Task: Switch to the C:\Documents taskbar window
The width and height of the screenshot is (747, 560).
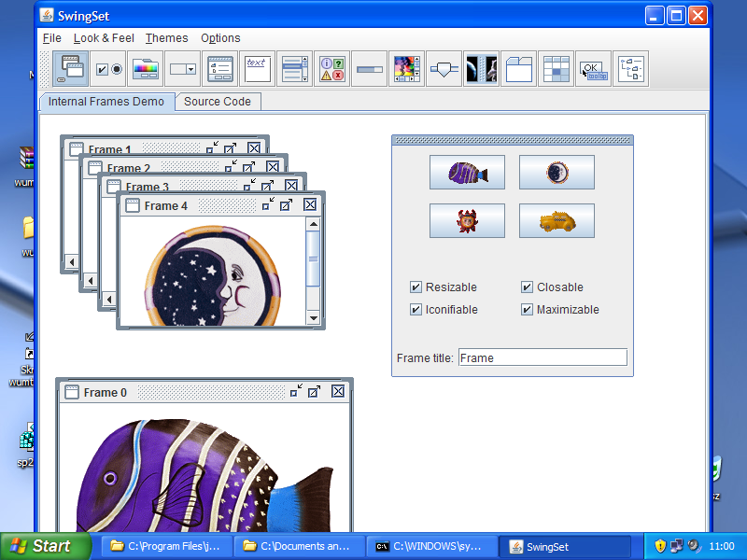Action: coord(300,546)
